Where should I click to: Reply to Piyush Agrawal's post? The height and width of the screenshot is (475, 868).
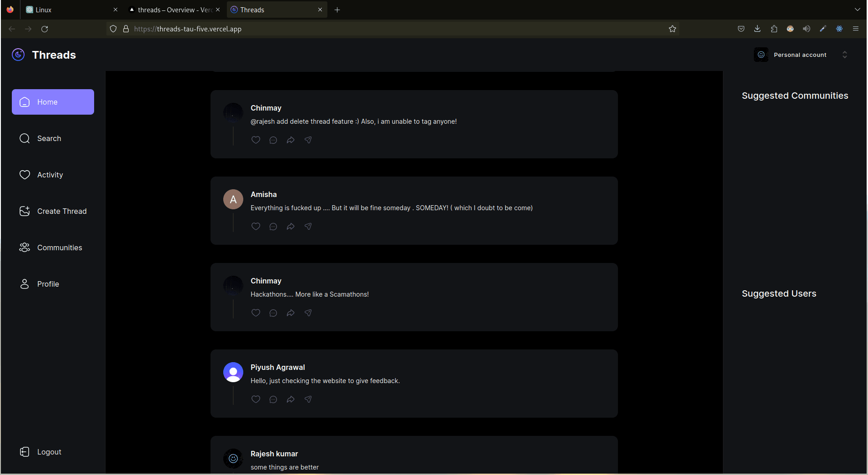click(x=273, y=399)
